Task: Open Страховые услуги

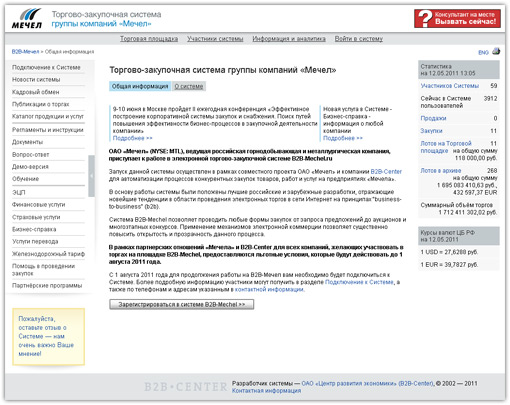Action: [x=36, y=217]
